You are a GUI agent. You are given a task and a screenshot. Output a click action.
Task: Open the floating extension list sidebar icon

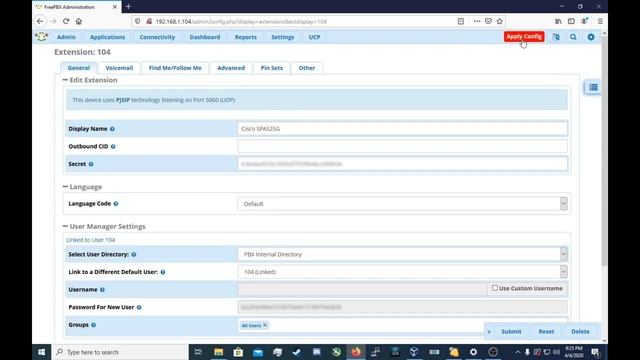pyautogui.click(x=593, y=87)
